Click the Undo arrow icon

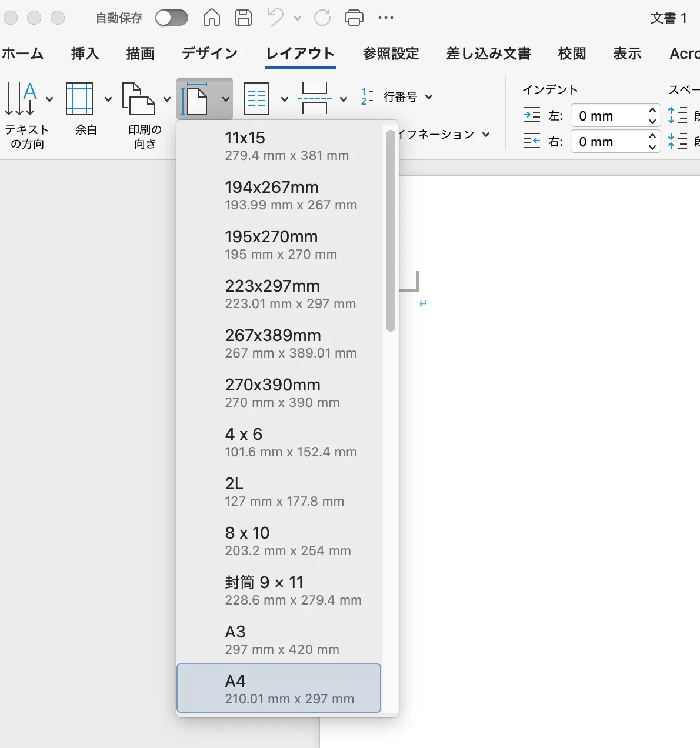tap(276, 18)
